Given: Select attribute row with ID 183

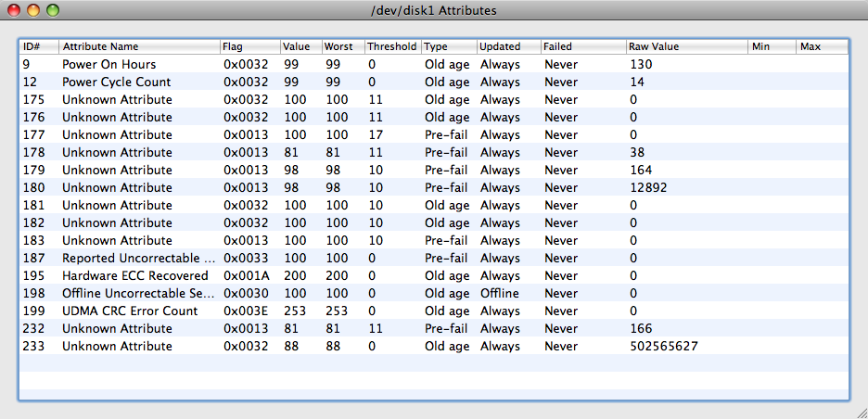Looking at the screenshot, I should pyautogui.click(x=434, y=240).
